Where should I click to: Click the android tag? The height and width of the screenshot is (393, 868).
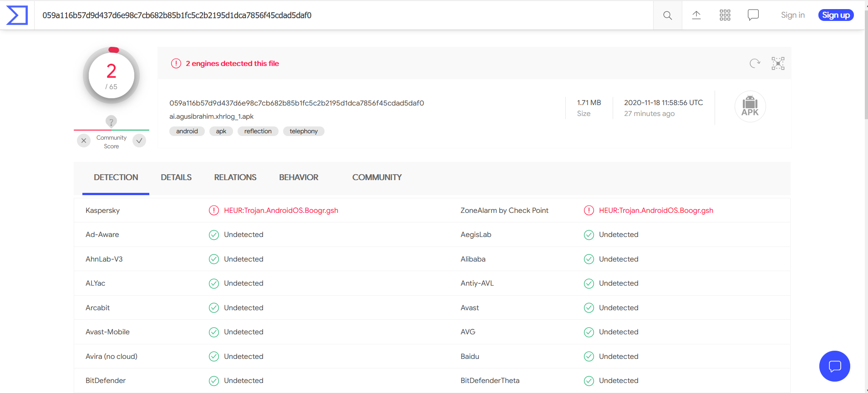point(187,131)
